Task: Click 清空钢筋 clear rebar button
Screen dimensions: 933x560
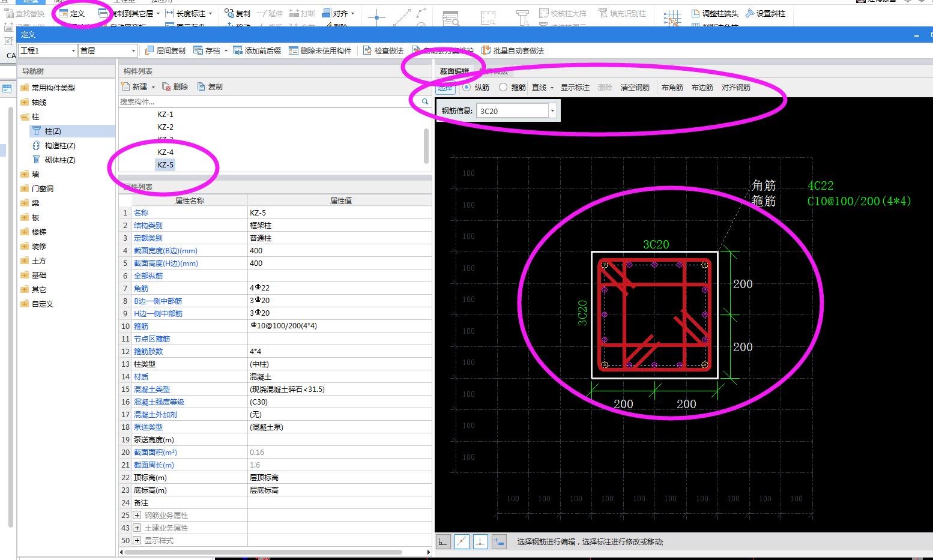Action: tap(635, 88)
